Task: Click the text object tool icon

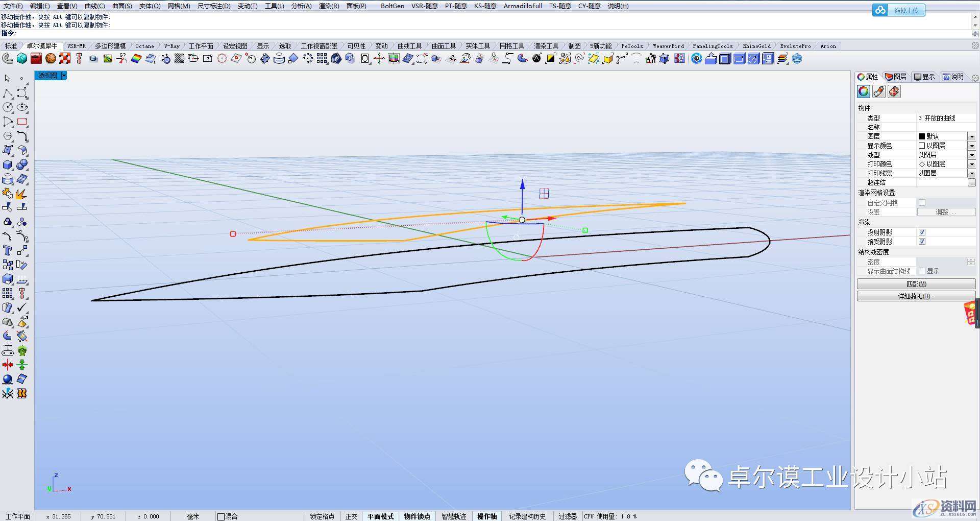Action: (x=7, y=250)
